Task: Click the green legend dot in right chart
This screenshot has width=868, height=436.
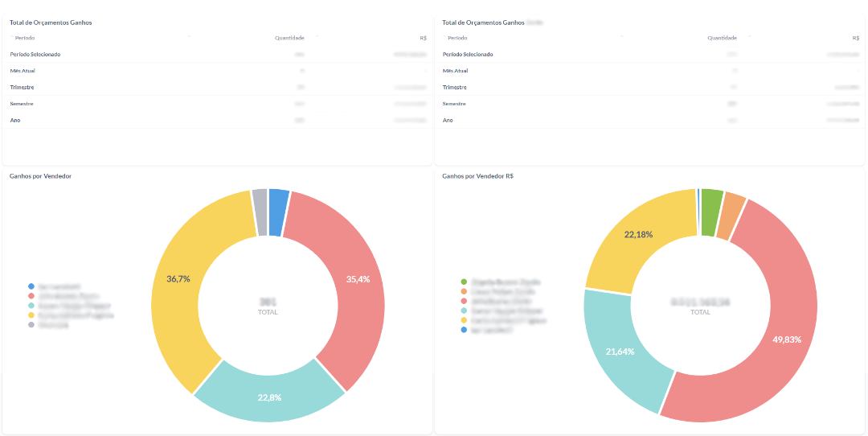Action: (464, 282)
